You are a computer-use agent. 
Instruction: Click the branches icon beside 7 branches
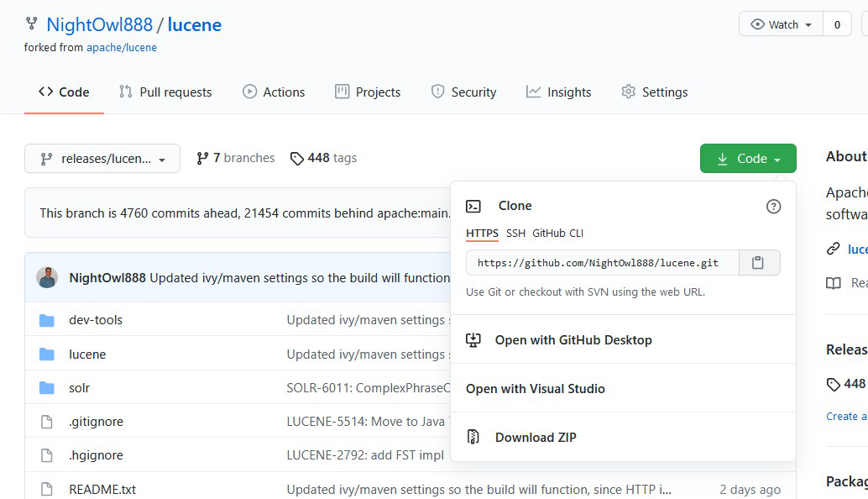[202, 159]
